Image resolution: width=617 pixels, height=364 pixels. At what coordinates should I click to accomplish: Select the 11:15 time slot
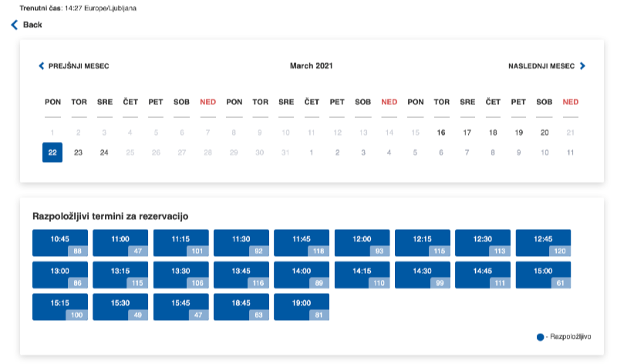pyautogui.click(x=181, y=243)
